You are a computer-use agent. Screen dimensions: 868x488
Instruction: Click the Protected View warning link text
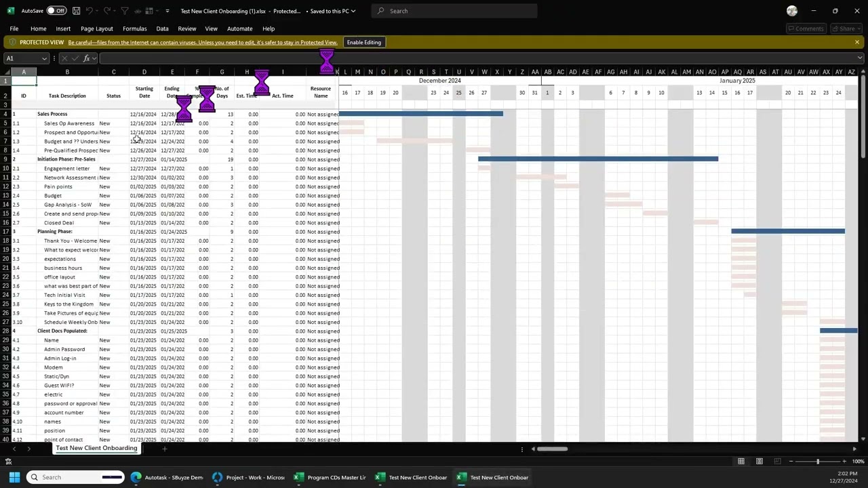(x=203, y=42)
